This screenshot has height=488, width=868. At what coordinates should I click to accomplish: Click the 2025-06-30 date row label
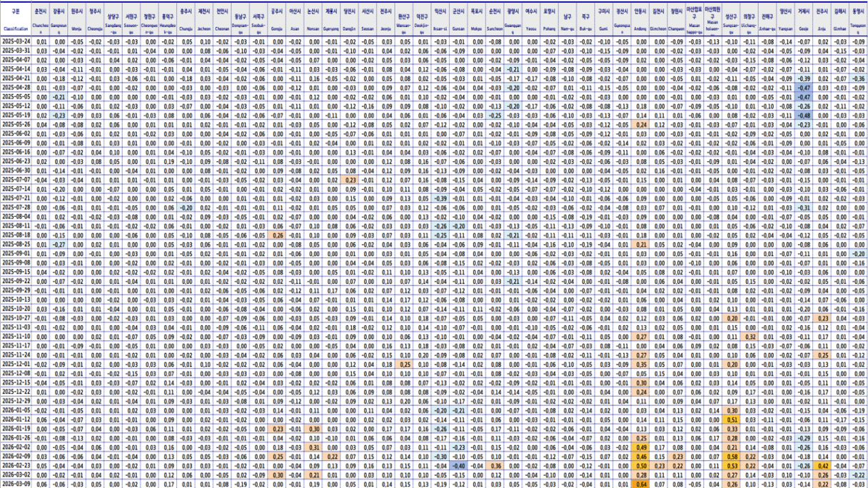click(16, 170)
